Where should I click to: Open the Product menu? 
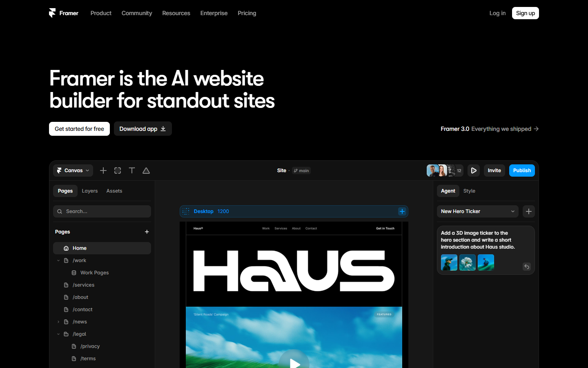[101, 13]
